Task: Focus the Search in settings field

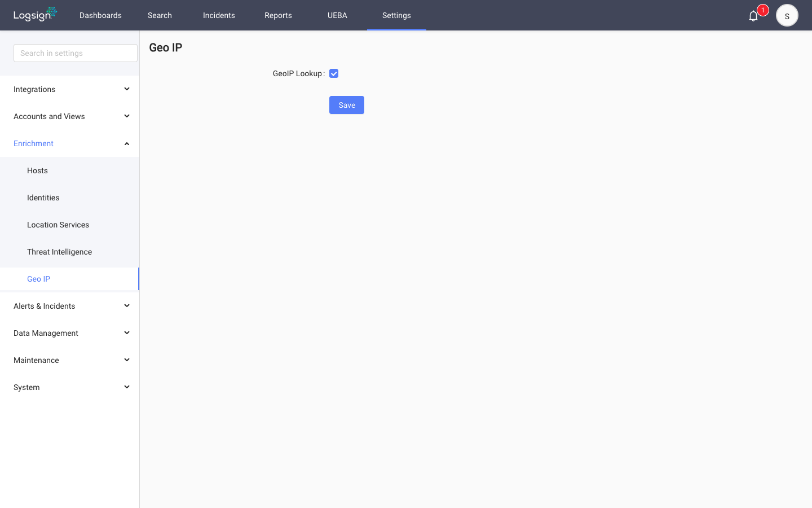Action: pos(76,53)
